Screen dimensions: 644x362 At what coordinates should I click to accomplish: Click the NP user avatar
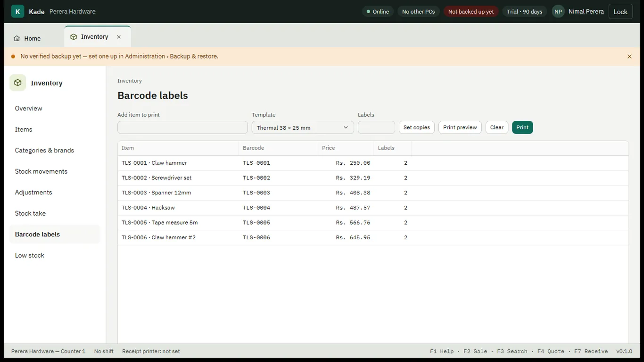pos(558,12)
